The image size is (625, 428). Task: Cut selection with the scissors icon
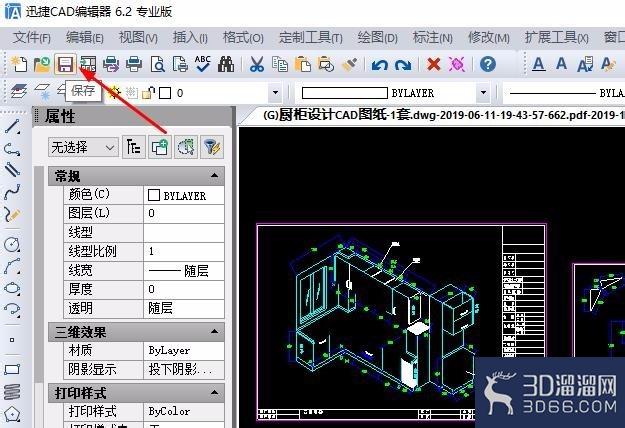(x=257, y=64)
